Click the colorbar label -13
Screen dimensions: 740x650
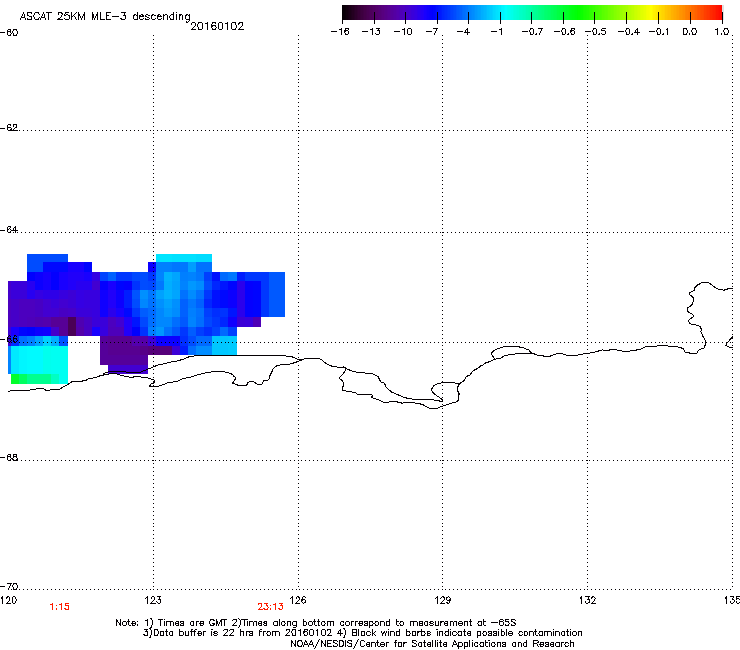click(371, 32)
